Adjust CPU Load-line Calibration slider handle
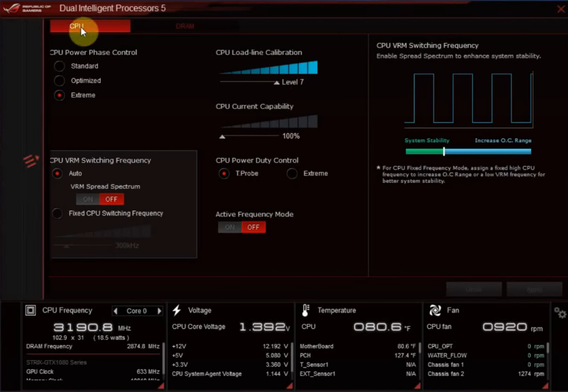 tap(276, 82)
